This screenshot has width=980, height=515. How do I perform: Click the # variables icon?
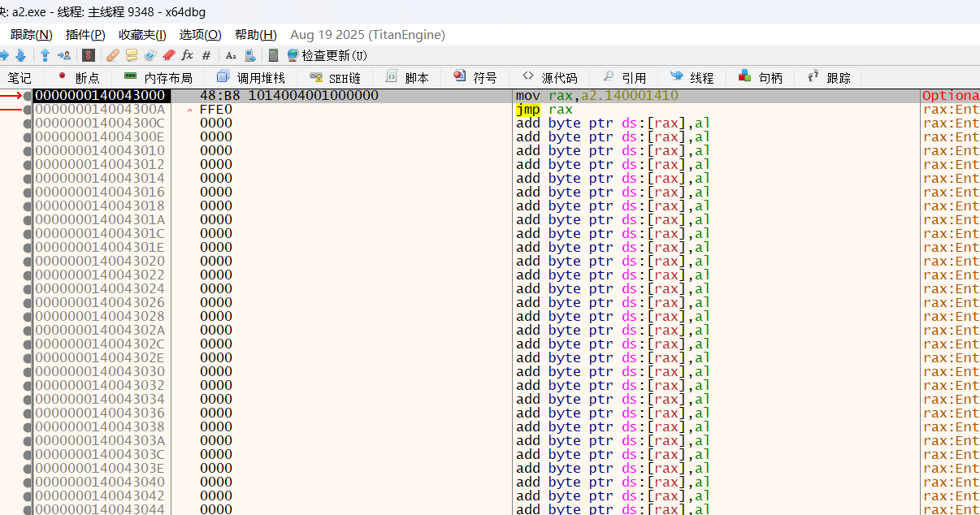tap(206, 55)
